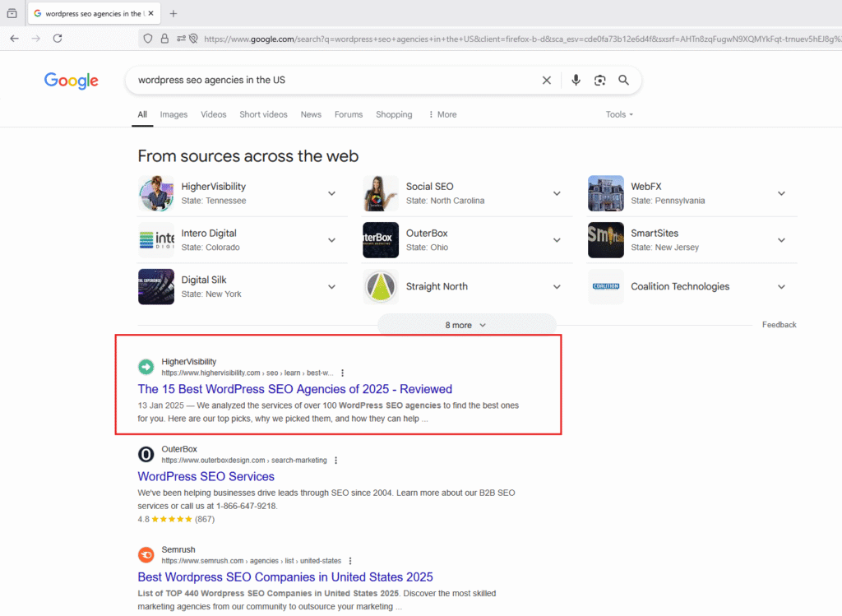Reload the page with the refresh icon
This screenshot has height=616, width=842.
click(58, 39)
